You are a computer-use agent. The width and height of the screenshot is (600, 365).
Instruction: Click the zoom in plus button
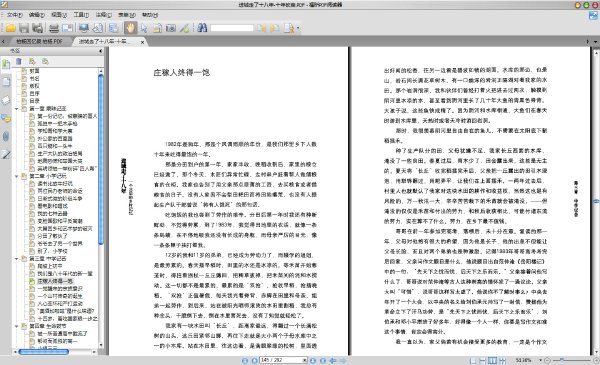pyautogui.click(x=596, y=360)
